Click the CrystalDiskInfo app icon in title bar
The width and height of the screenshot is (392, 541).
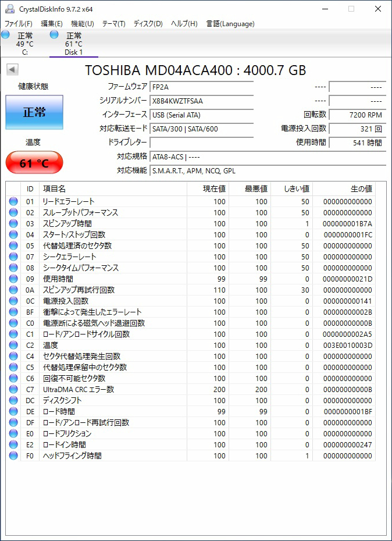tap(10, 9)
